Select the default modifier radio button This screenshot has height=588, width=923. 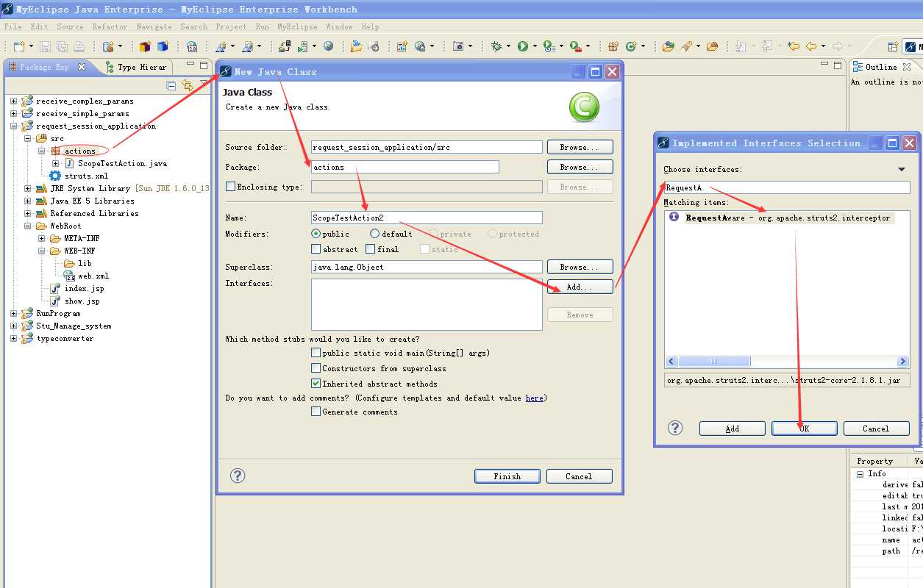pyautogui.click(x=374, y=234)
